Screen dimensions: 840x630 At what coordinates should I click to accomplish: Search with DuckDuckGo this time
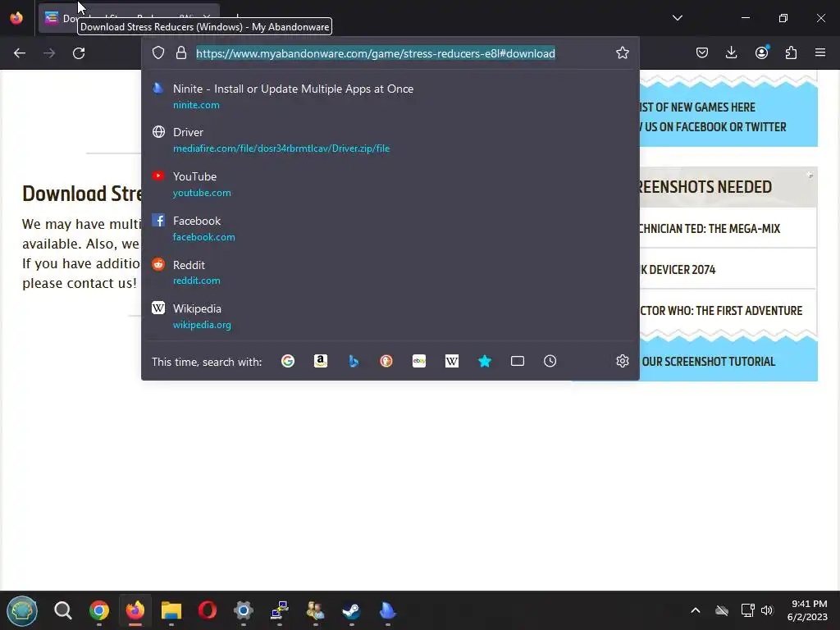coord(386,361)
